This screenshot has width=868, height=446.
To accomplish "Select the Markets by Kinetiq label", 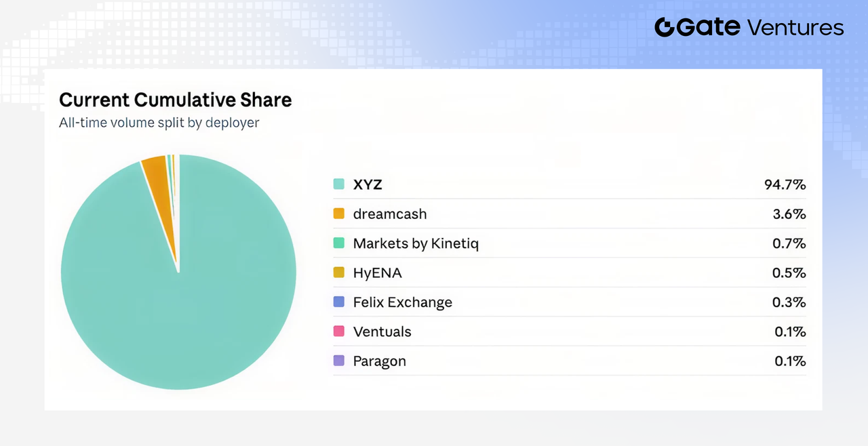I will (416, 243).
